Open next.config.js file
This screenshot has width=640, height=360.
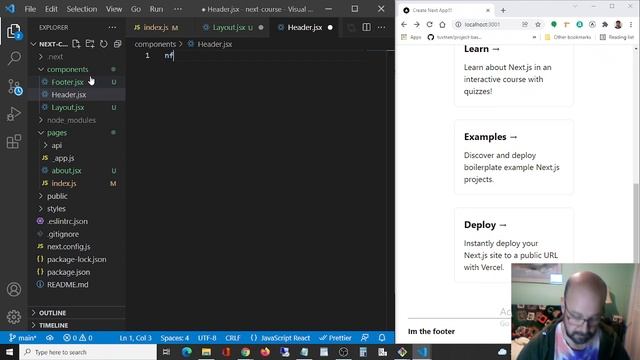click(x=68, y=247)
